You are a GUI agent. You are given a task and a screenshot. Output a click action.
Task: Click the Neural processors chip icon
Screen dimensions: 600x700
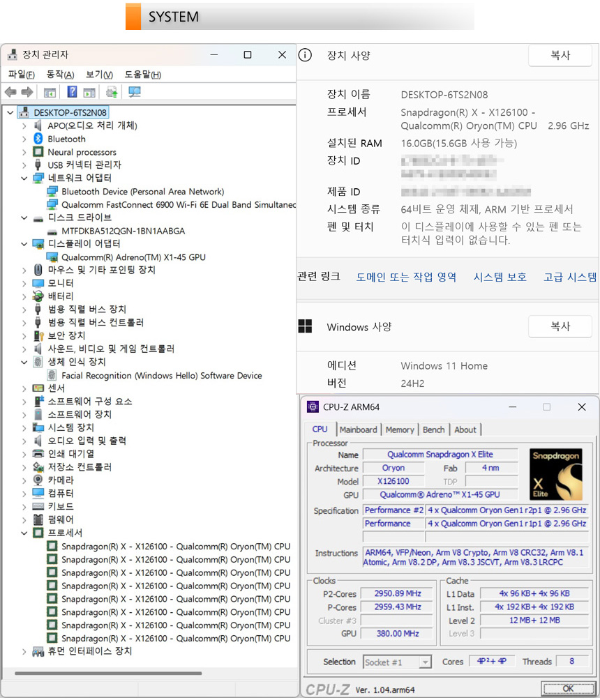pyautogui.click(x=39, y=152)
